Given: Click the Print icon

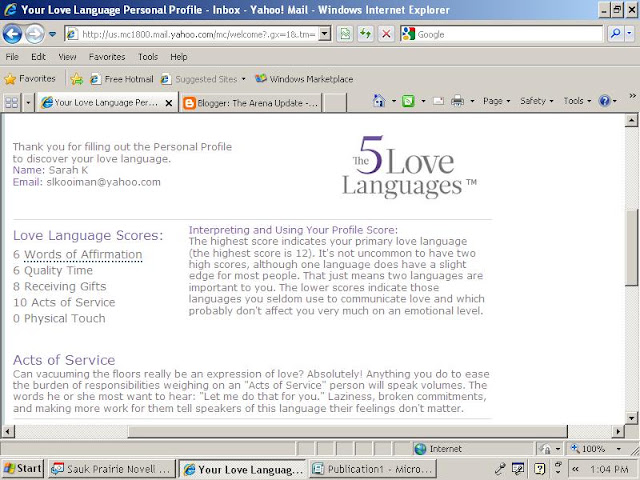Looking at the screenshot, I should click(x=457, y=100).
